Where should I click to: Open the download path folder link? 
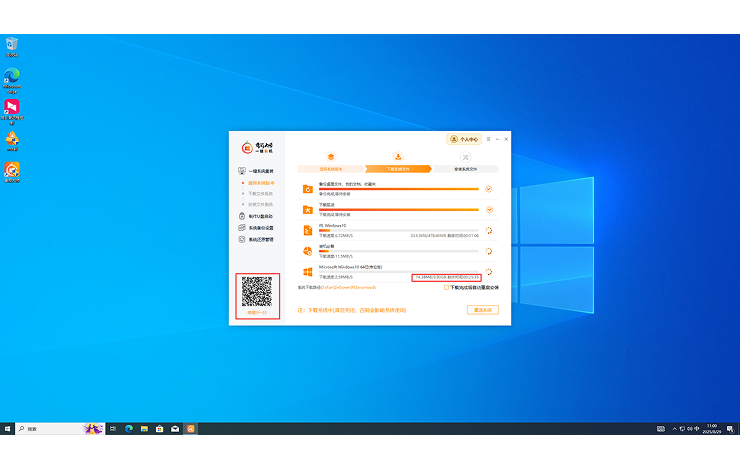coord(347,287)
